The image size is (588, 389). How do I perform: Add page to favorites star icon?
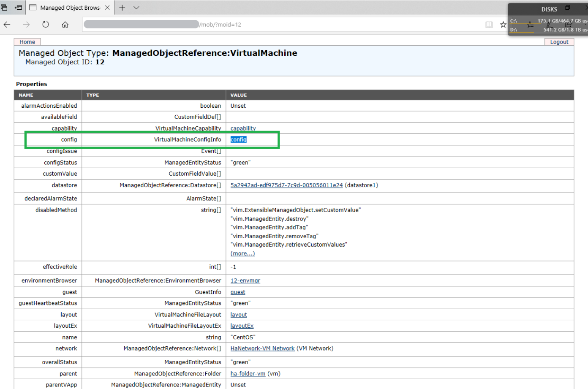503,24
